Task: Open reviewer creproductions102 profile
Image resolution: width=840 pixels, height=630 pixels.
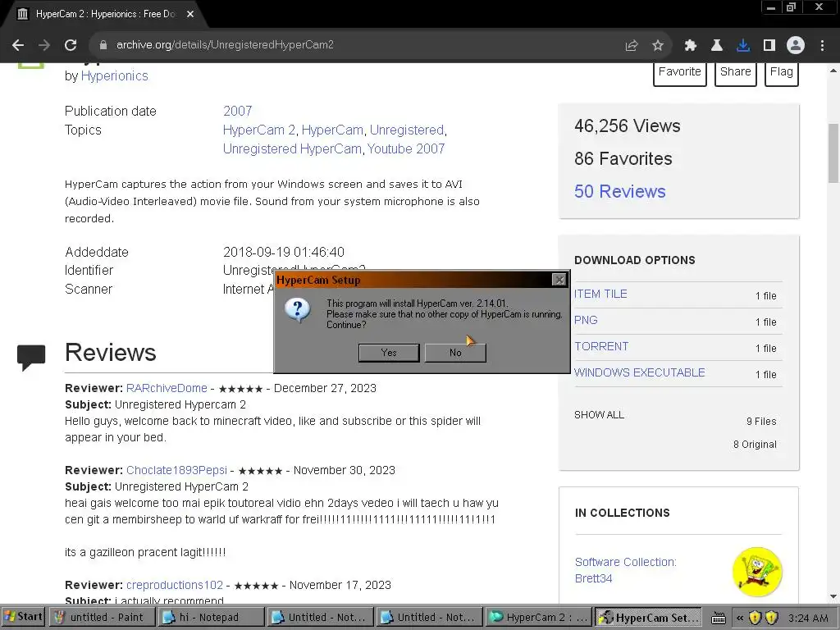Action: (175, 585)
